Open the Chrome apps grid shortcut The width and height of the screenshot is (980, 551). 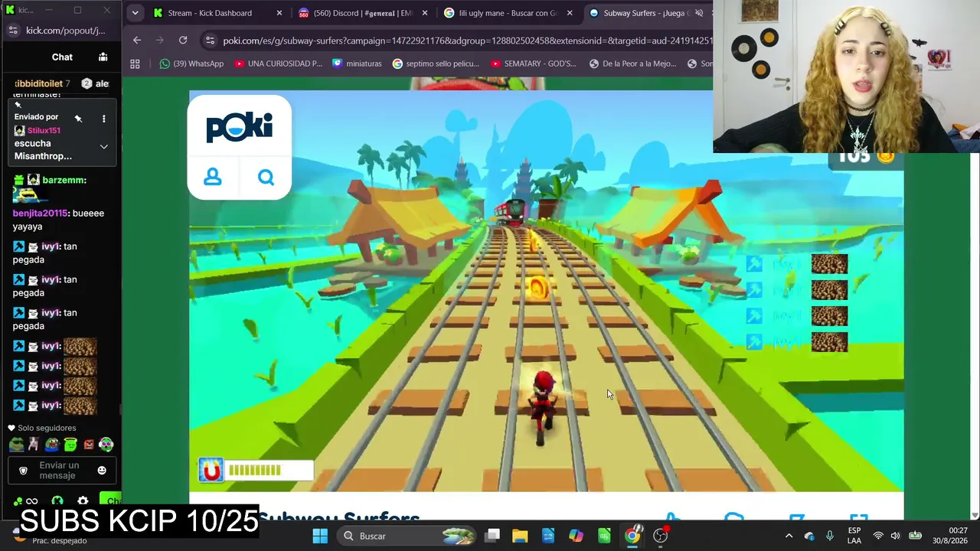click(x=136, y=64)
